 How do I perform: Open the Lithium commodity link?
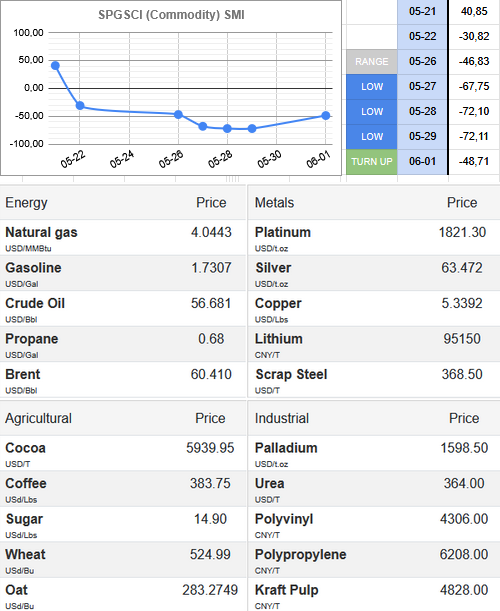click(x=279, y=339)
